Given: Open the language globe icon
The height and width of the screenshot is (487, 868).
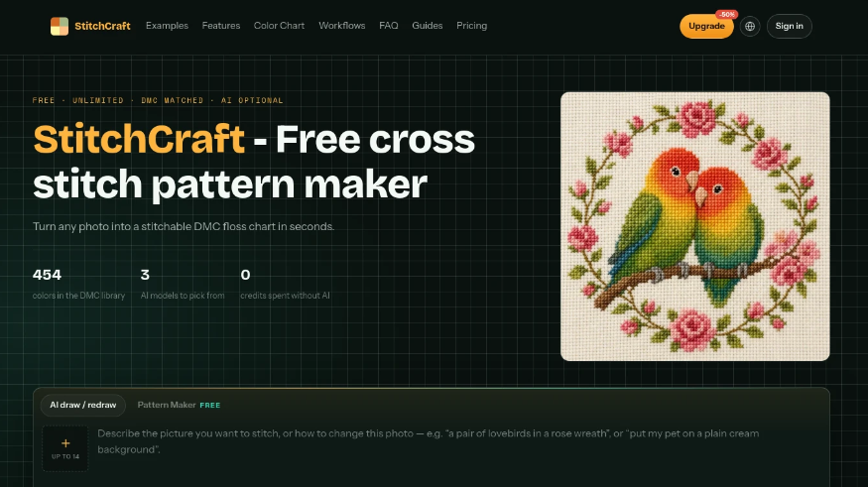Looking at the screenshot, I should 750,26.
